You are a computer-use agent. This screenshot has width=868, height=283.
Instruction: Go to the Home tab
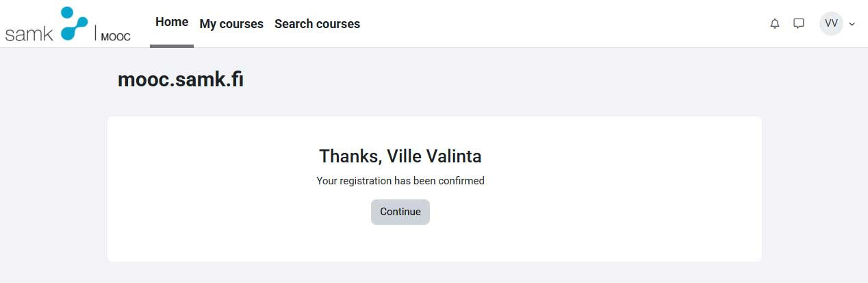pos(172,22)
